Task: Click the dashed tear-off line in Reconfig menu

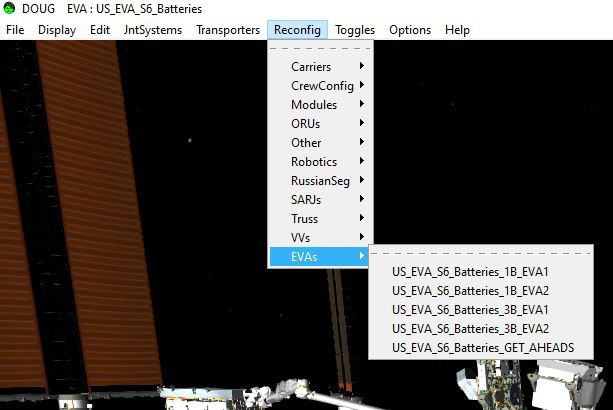Action: tap(319, 48)
